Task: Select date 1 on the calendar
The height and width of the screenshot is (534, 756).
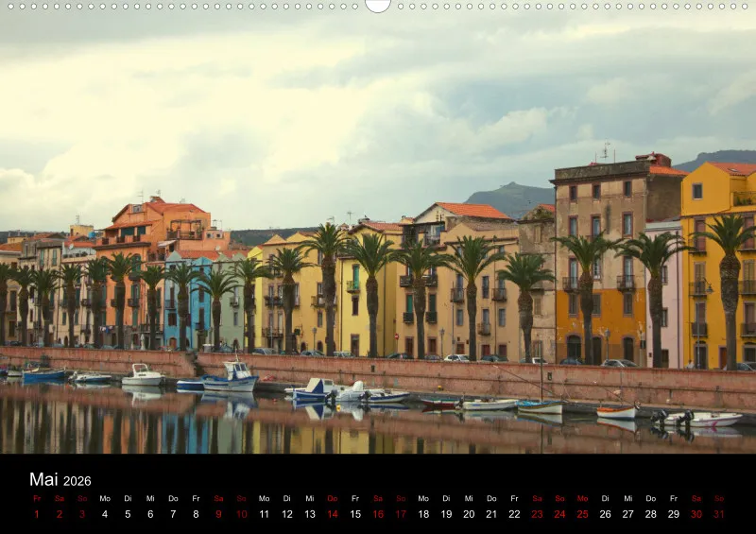Action: pos(37,514)
